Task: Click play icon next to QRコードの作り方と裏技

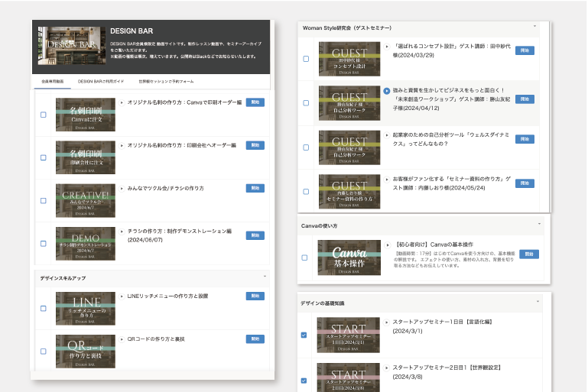Action: point(122,339)
